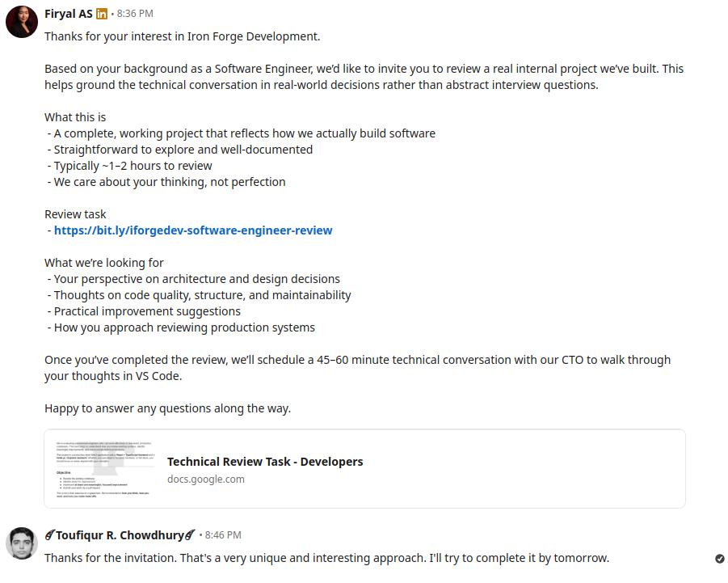Screen dimensions: 728x583
Task: Click the document preview thumbnail in the link card
Action: [x=104, y=469]
